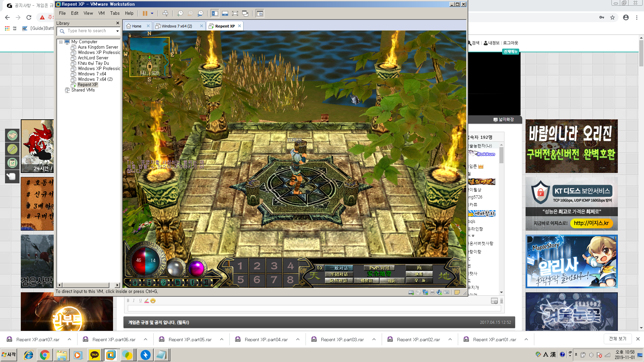Screen dimensions: 644x362
Task: Take a snapshot of the VM
Action: click(180, 13)
